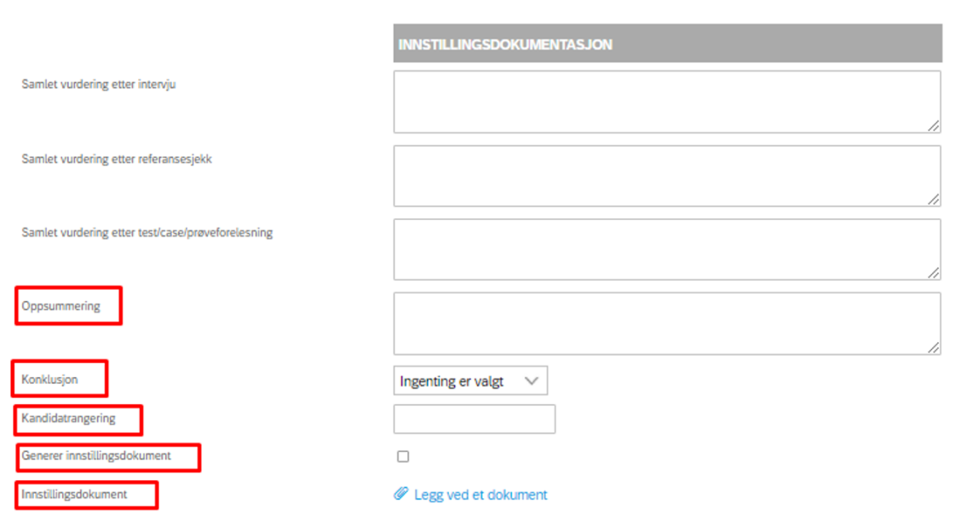Tick the Generer innstillingsdokument checkbox
This screenshot has width=980, height=521.
(x=403, y=456)
